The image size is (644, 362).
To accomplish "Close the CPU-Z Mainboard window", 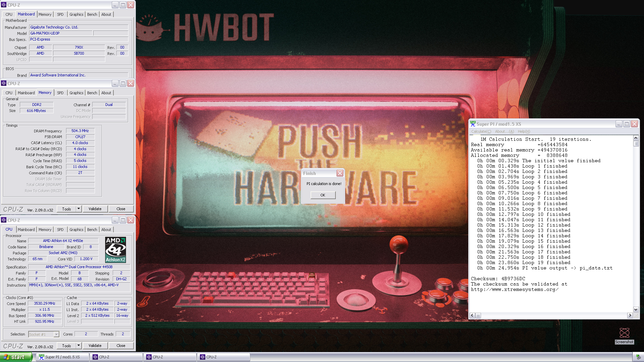I will pos(131,5).
